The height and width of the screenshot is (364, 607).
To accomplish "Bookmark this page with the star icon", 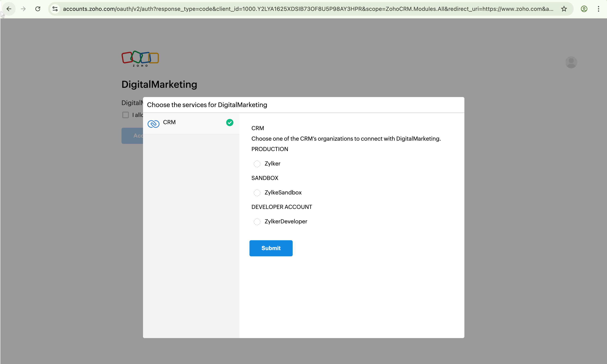I will click(564, 9).
